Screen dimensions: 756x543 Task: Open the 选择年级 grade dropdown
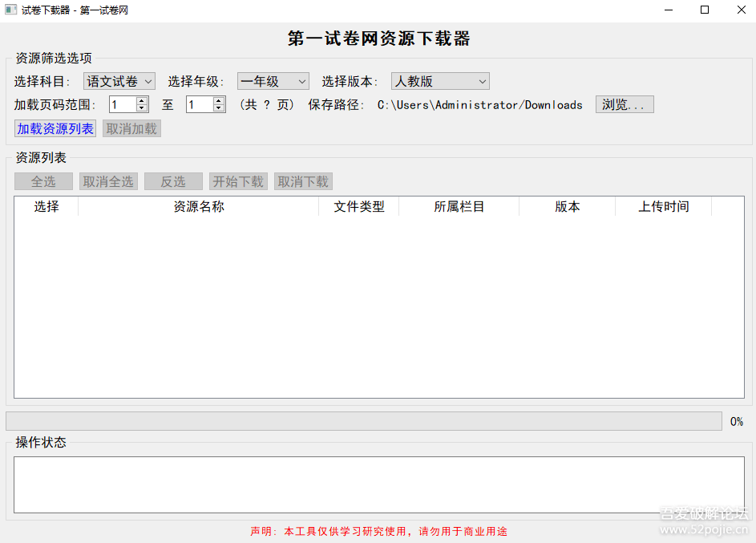point(273,82)
